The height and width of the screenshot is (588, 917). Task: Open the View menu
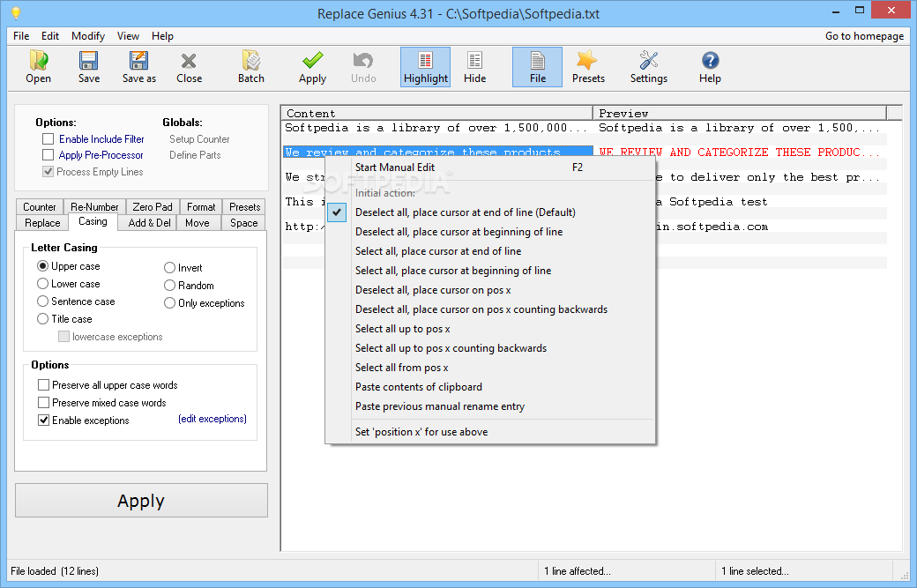click(x=128, y=36)
